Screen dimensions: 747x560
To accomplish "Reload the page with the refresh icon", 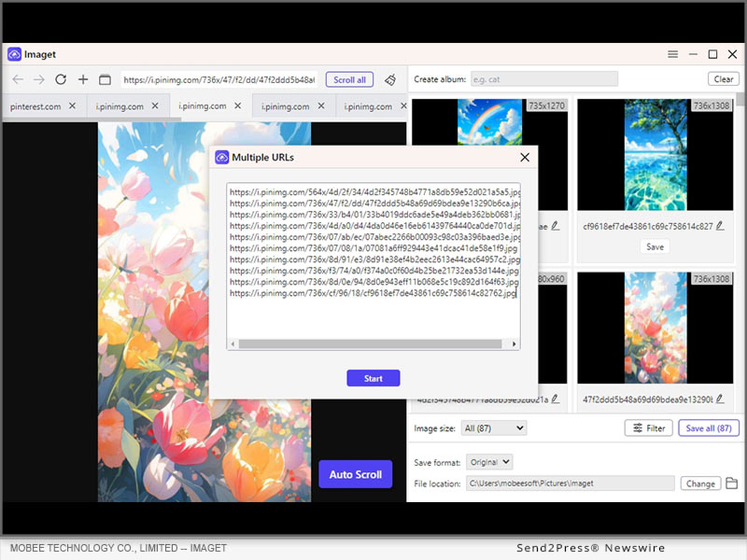I will [61, 80].
